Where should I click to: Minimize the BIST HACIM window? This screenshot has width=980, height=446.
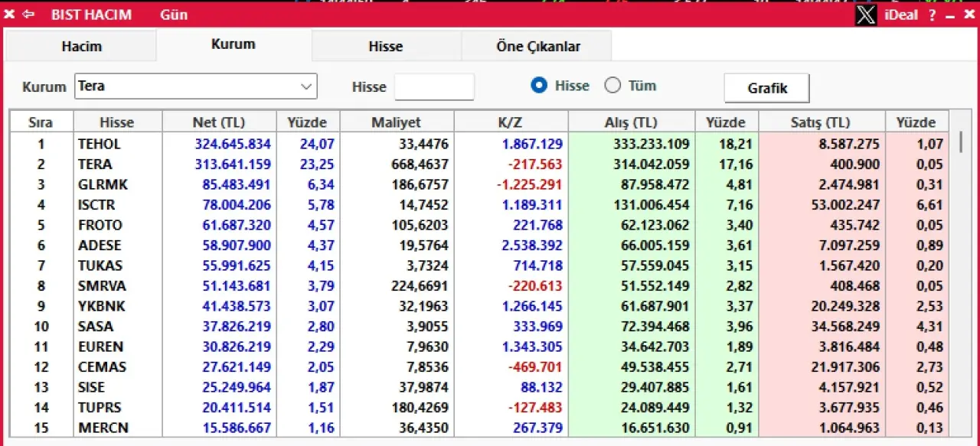pyautogui.click(x=949, y=15)
